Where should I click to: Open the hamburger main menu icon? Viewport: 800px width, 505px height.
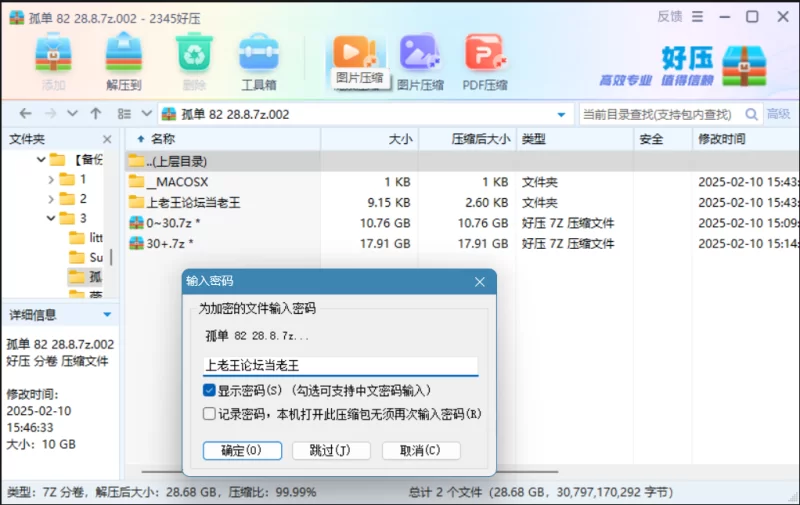[x=697, y=17]
